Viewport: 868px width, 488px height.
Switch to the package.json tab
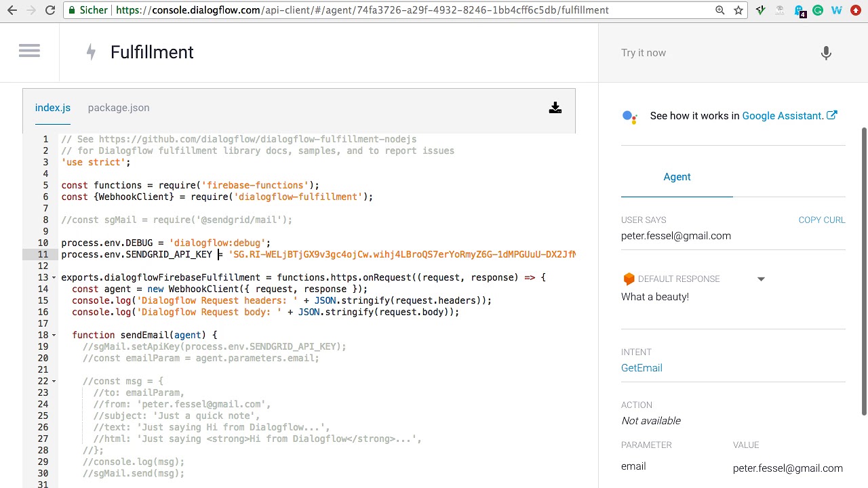(x=119, y=108)
